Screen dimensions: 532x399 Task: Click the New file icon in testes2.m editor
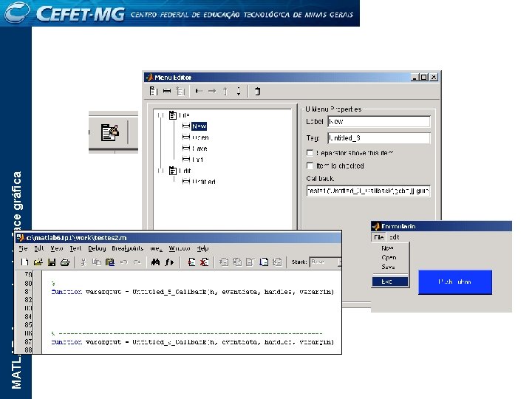pos(25,262)
